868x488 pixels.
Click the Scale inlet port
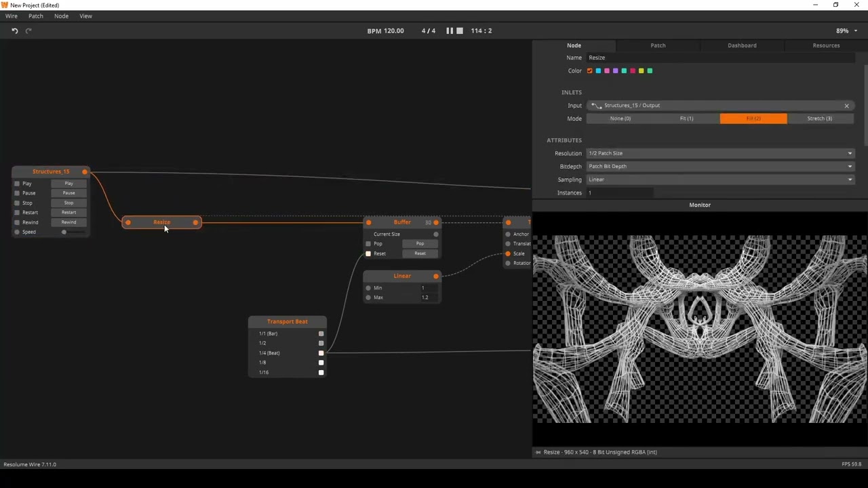coord(508,253)
